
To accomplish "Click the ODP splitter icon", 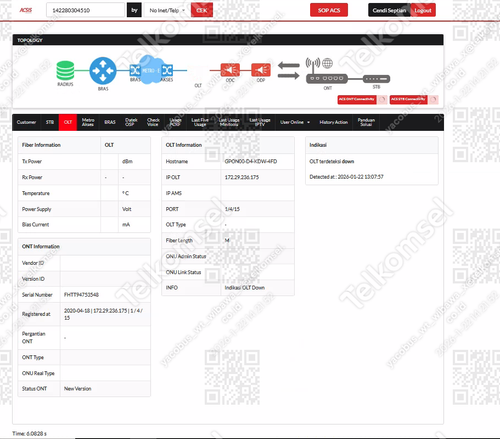I will (x=261, y=70).
